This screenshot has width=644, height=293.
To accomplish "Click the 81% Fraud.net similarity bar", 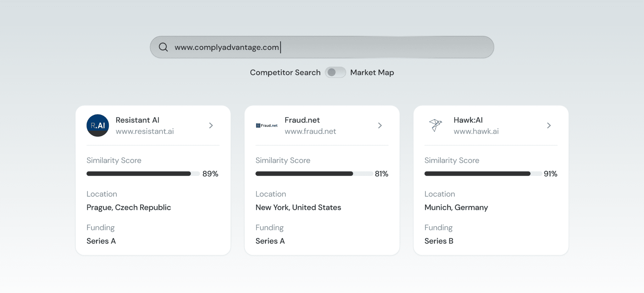I will click(314, 174).
